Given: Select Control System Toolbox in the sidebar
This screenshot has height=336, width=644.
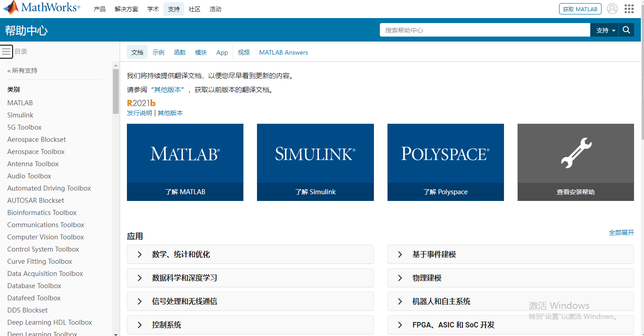Looking at the screenshot, I should (43, 249).
